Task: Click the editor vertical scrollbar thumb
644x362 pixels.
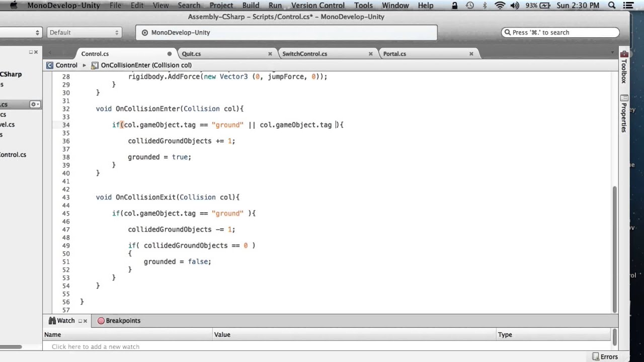Action: [614, 249]
